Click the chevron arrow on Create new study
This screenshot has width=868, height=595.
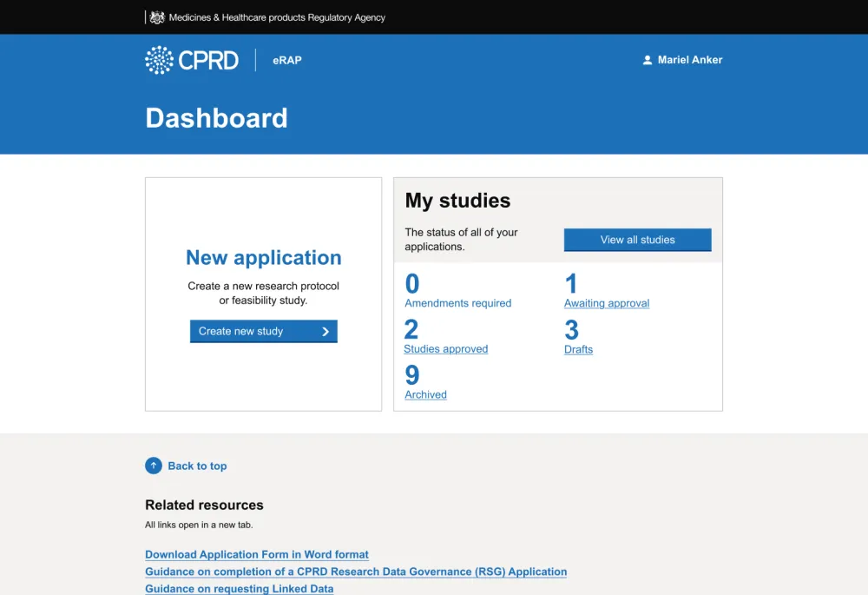click(x=326, y=331)
